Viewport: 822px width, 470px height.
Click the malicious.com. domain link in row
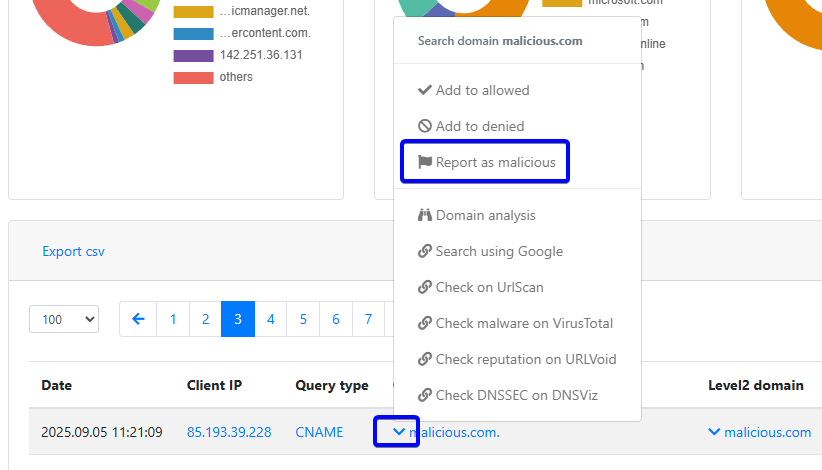coord(455,432)
